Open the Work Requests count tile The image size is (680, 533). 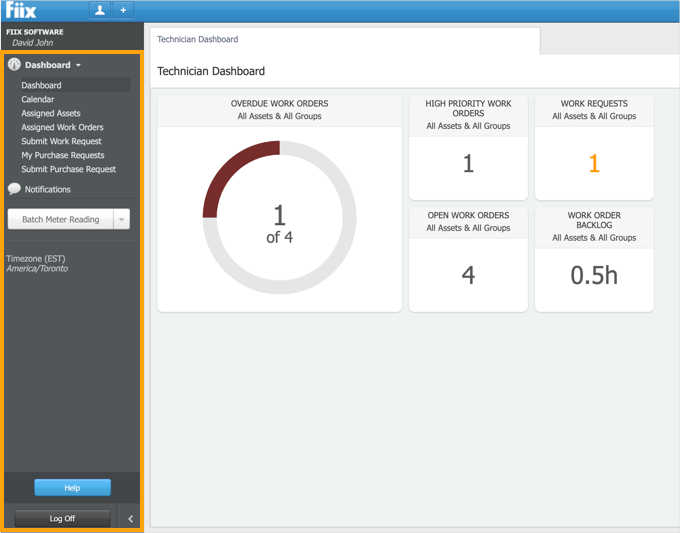pos(594,165)
